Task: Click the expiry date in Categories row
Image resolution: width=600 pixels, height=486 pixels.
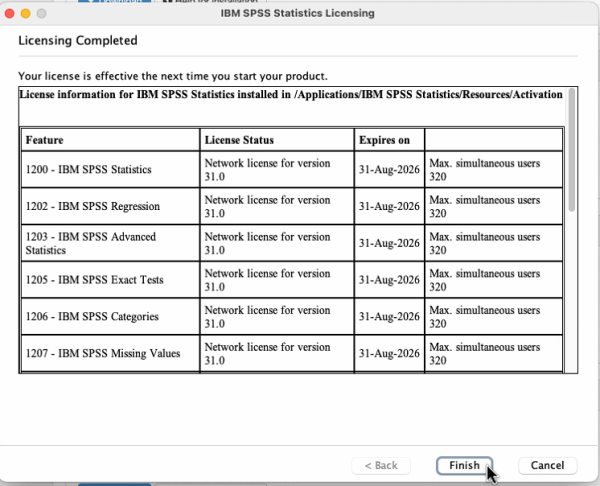Action: point(389,316)
